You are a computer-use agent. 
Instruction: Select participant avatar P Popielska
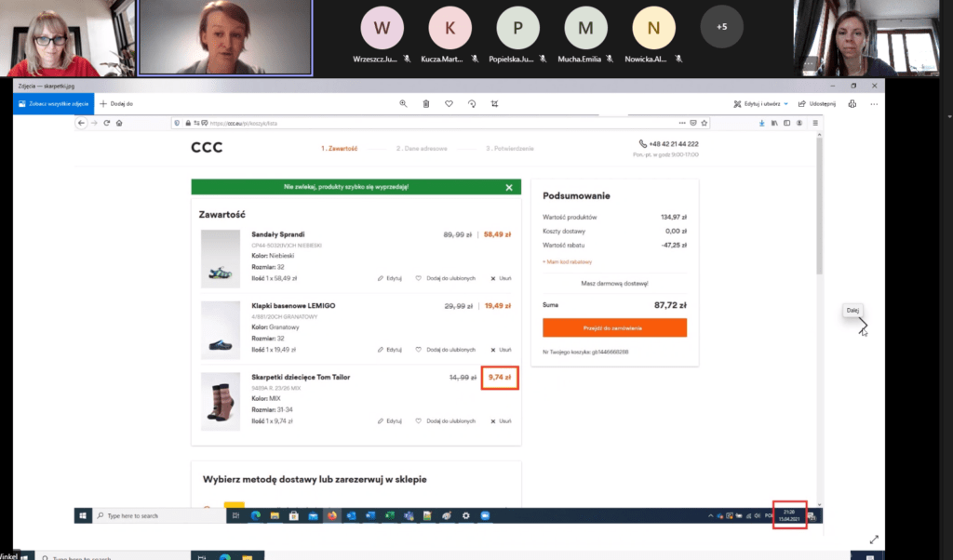[517, 27]
